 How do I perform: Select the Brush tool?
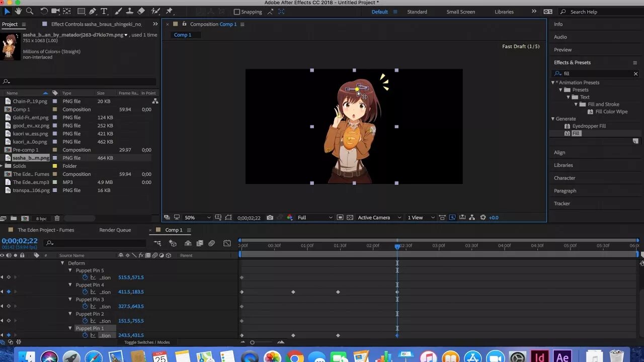click(x=118, y=11)
